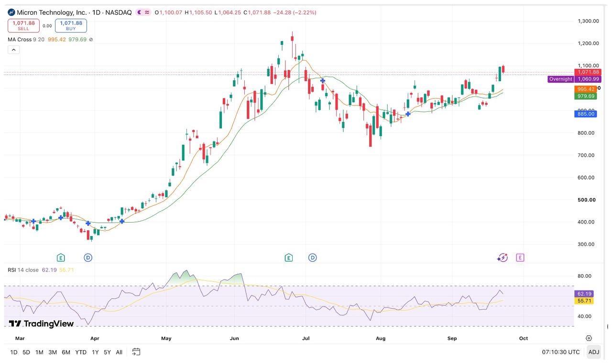This screenshot has height=364, width=612.
Task: Click the MA Cross 9 20 indicator legend
Action: pyautogui.click(x=26, y=40)
